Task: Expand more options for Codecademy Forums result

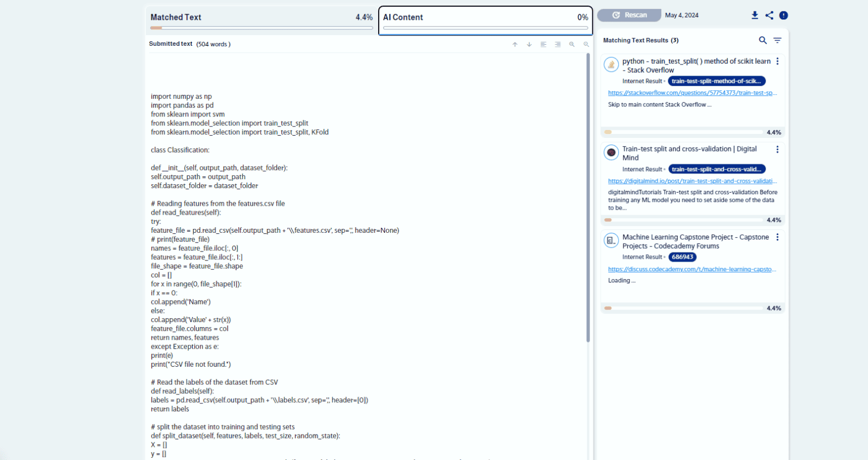Action: [x=778, y=237]
